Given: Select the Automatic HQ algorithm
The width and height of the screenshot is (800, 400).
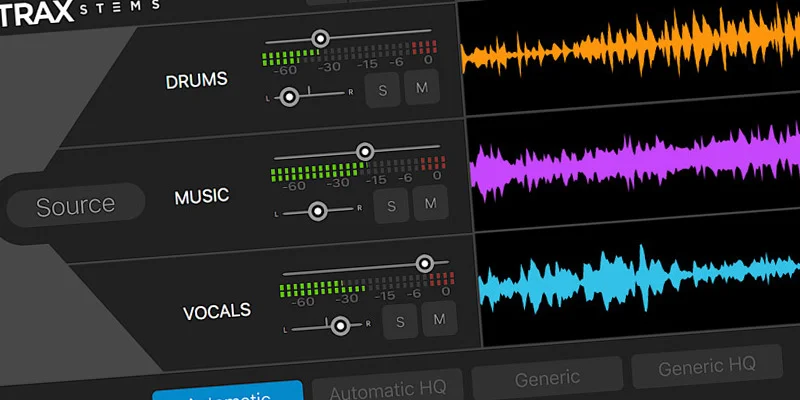Looking at the screenshot, I should [387, 389].
